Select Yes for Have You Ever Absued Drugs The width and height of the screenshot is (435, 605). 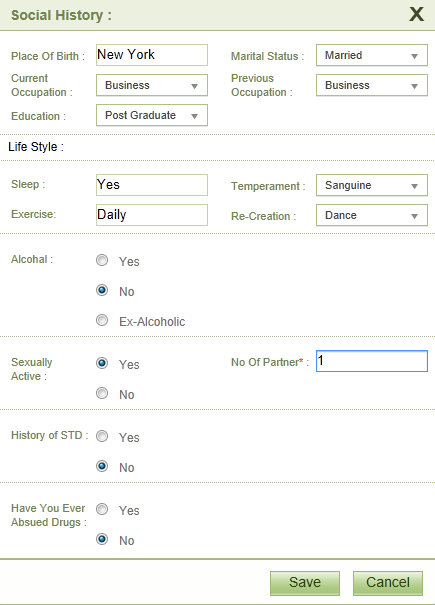[x=102, y=509]
